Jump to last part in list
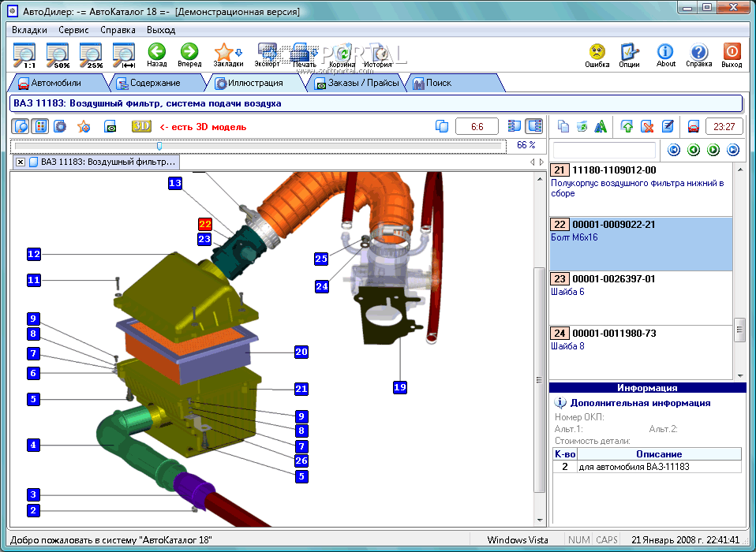The width and height of the screenshot is (756, 552). (733, 150)
